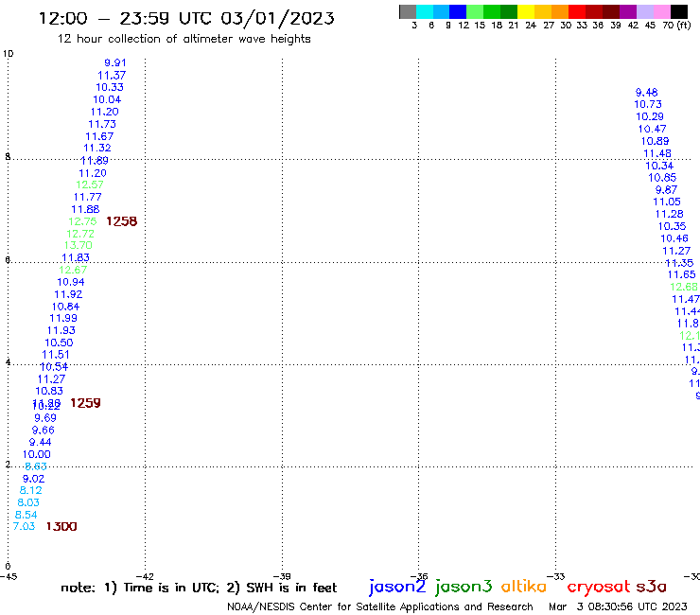Select wave height value 9.44
Image resolution: width=700 pixels, height=615 pixels.
pyautogui.click(x=40, y=443)
